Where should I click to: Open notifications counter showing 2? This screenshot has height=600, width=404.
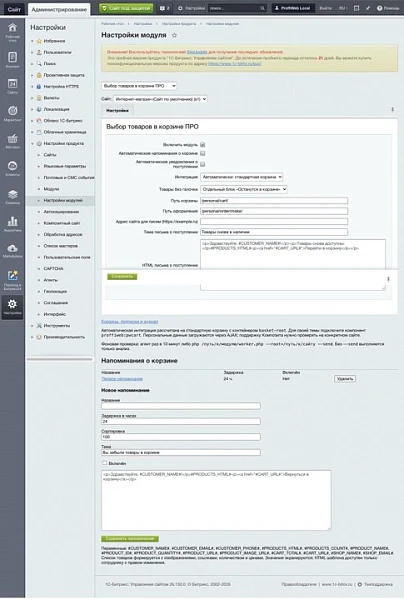[164, 8]
